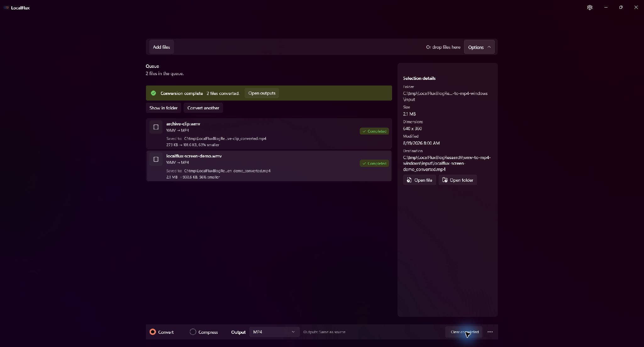Click the '2 files converted.' banner text

(x=223, y=93)
